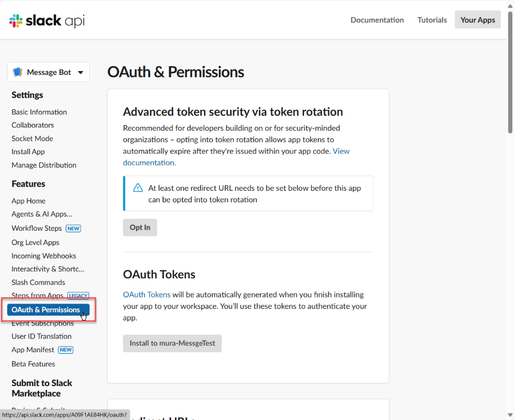The height and width of the screenshot is (420, 514).
Task: Click the Submit to Slack Marketplace heading
Action: click(x=42, y=388)
